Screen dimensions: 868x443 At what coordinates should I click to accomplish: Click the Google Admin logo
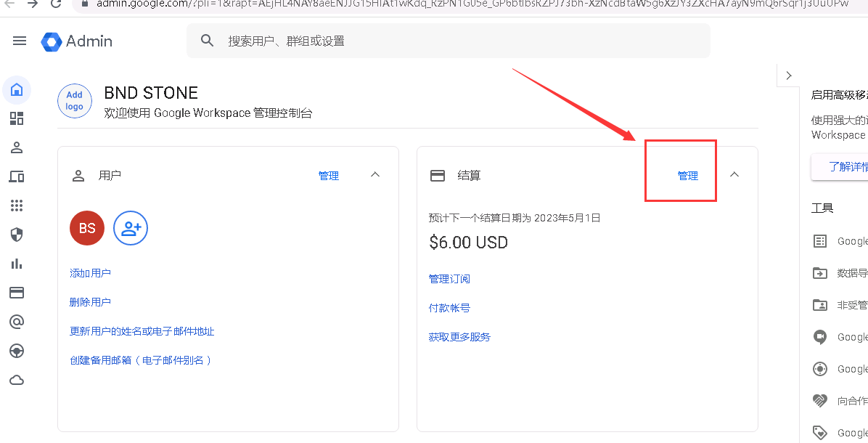click(x=77, y=41)
